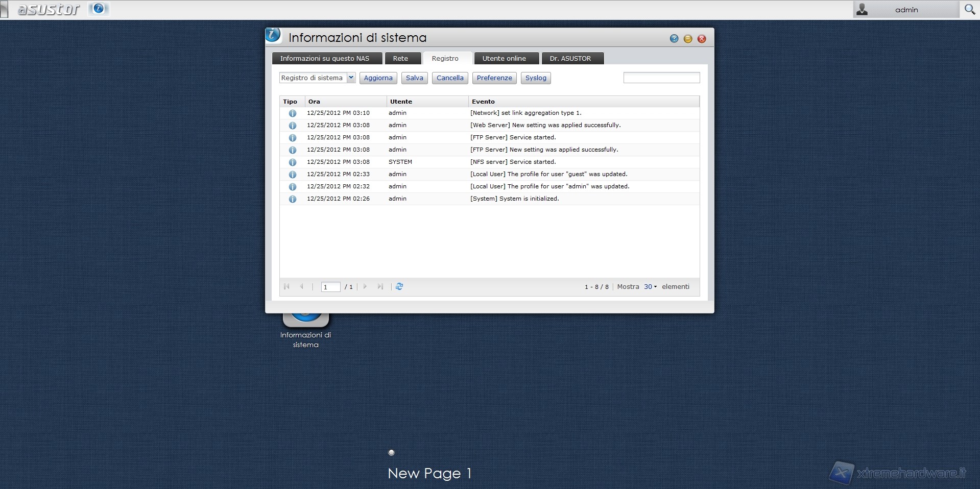This screenshot has height=489, width=980.
Task: Click the log search input field
Action: pos(661,78)
